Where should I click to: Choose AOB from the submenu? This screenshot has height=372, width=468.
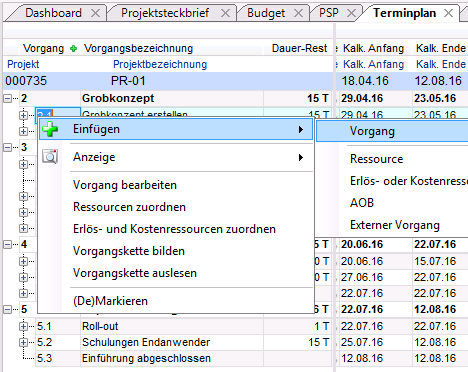(362, 203)
